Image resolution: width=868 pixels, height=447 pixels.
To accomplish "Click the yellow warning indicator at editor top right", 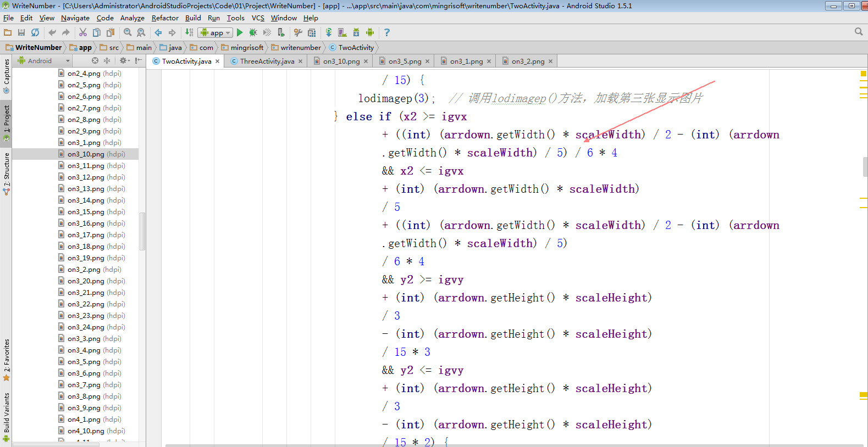I will (864, 74).
